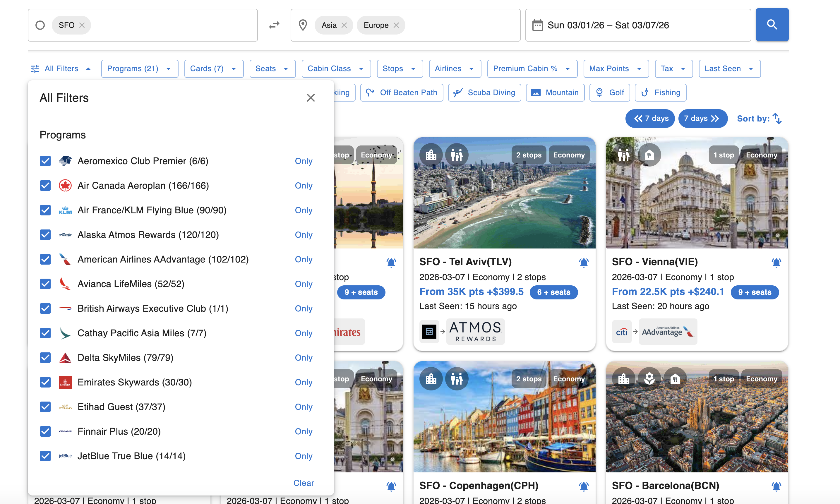Uncheck Alaska Atmos Rewards program

[x=45, y=235]
